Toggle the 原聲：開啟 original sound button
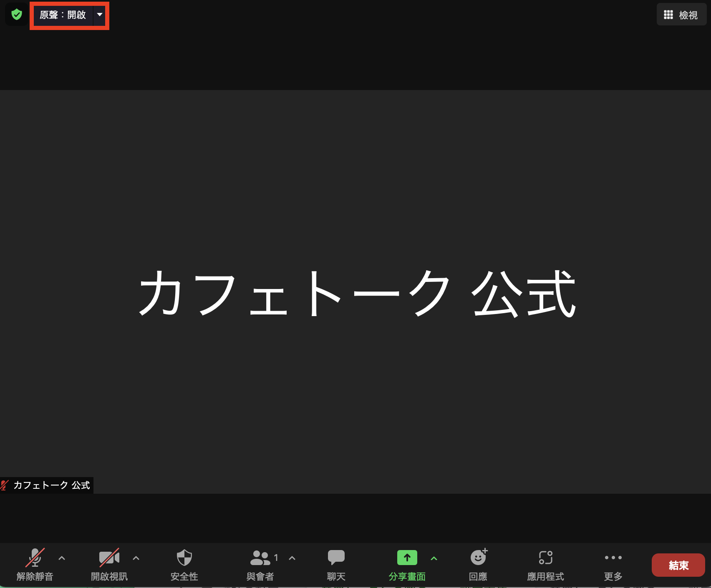The height and width of the screenshot is (588, 711). [63, 15]
